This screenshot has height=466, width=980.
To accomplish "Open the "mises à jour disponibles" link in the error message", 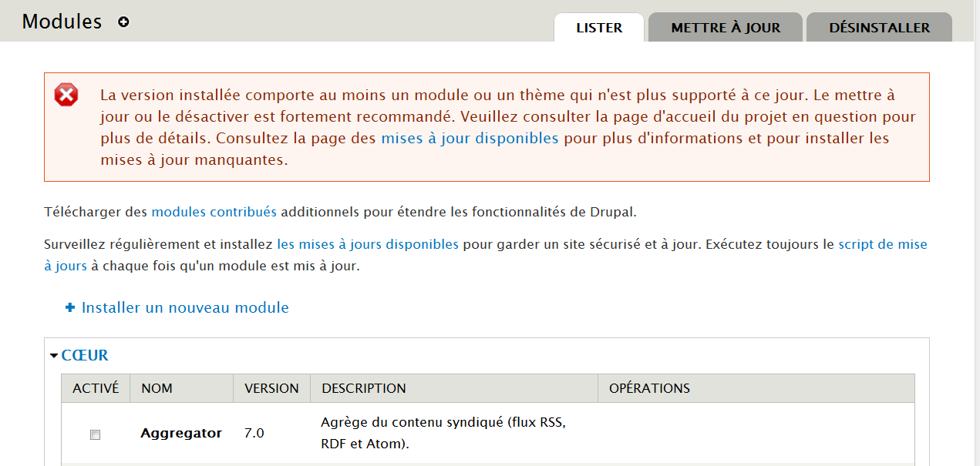I will (470, 139).
